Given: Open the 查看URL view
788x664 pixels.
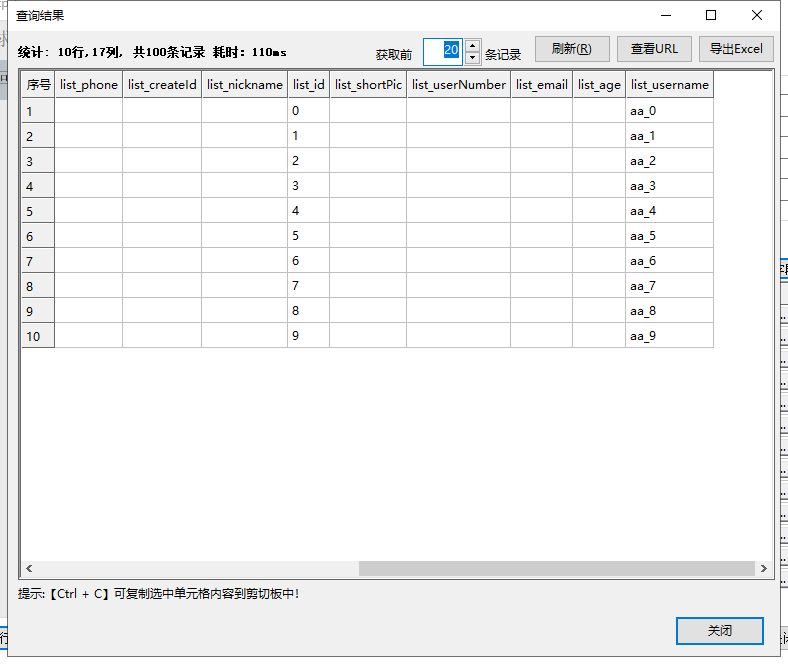Looking at the screenshot, I should click(x=654, y=49).
